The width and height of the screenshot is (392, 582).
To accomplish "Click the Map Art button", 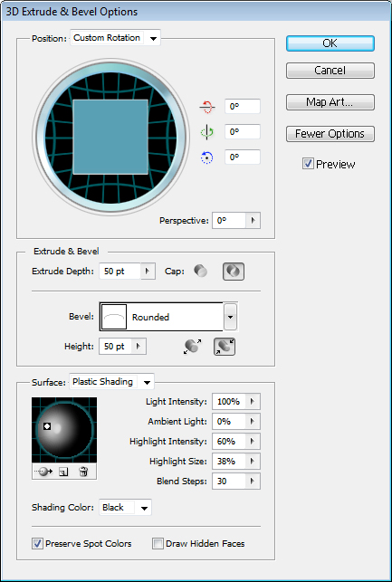I will point(330,102).
